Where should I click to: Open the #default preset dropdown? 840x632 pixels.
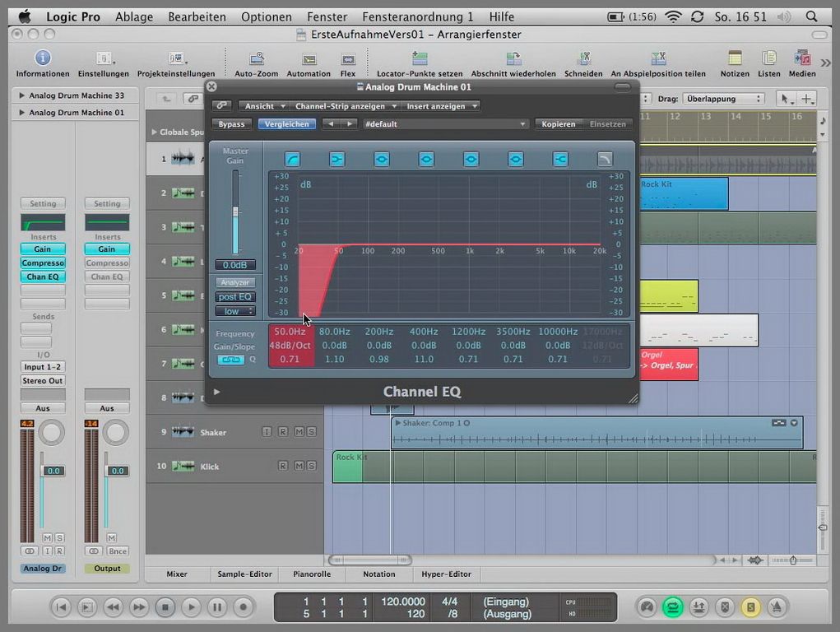444,123
